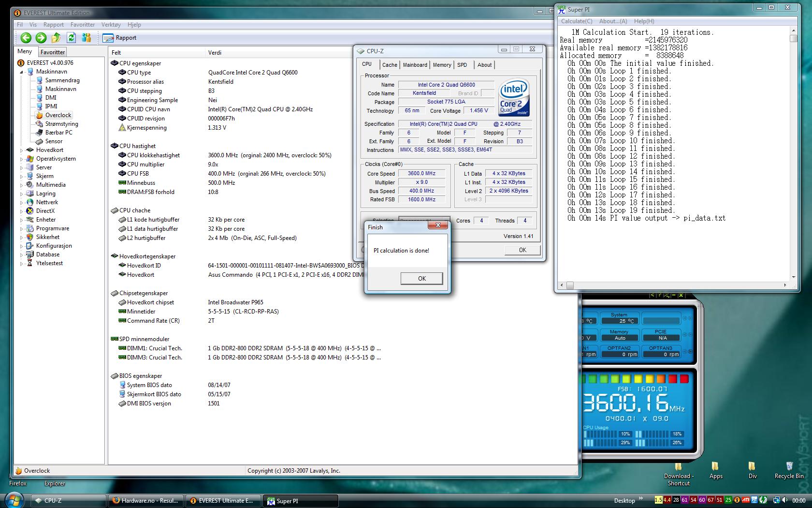Sort by the Felt column header
The image size is (812, 508).
157,52
